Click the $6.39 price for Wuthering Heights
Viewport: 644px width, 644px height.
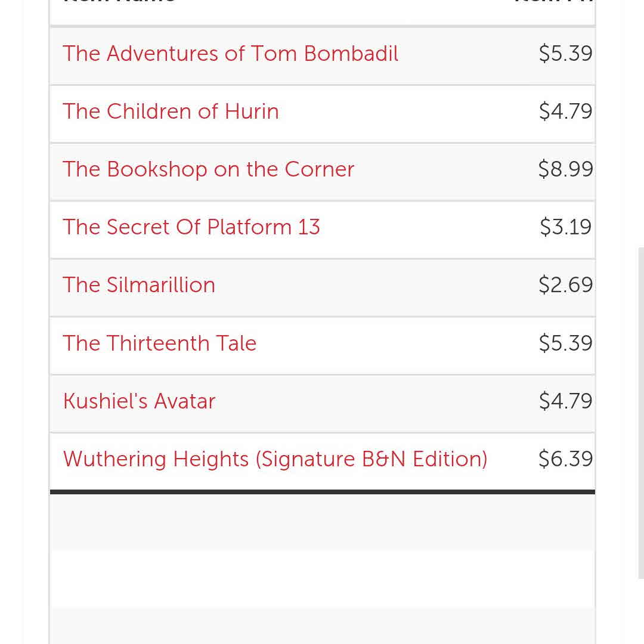tap(565, 459)
